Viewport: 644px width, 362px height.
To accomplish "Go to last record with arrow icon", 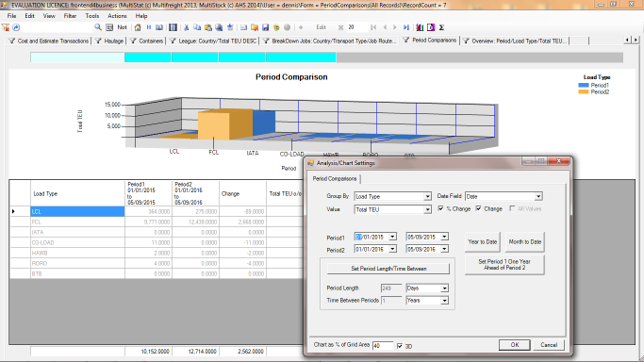I will (406, 27).
